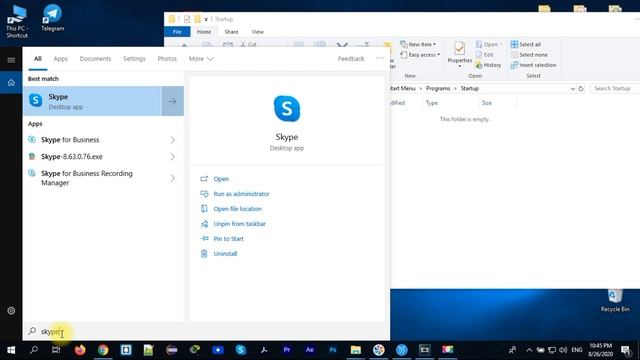The image size is (640, 360).
Task: Click the Task View taskbar icon
Action: pos(56,350)
